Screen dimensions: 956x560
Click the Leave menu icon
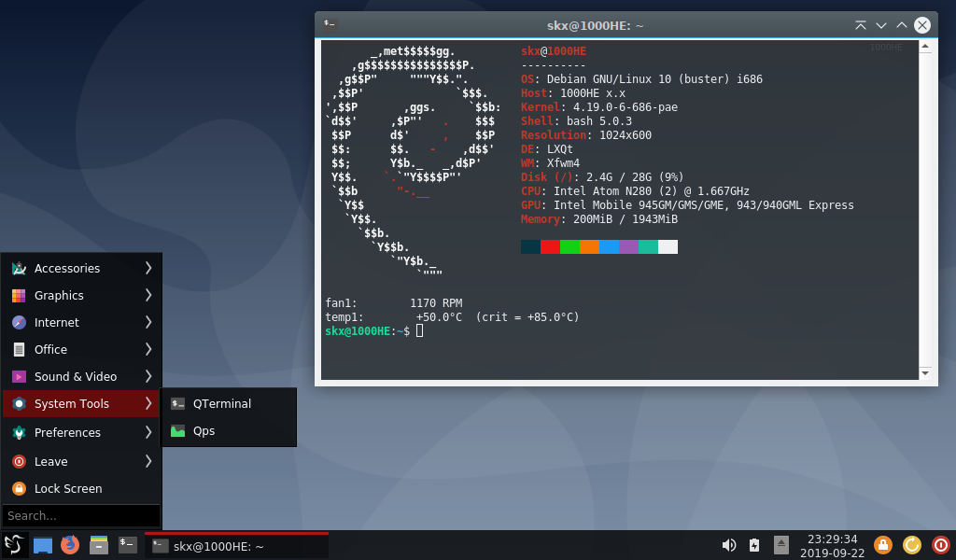tap(19, 461)
